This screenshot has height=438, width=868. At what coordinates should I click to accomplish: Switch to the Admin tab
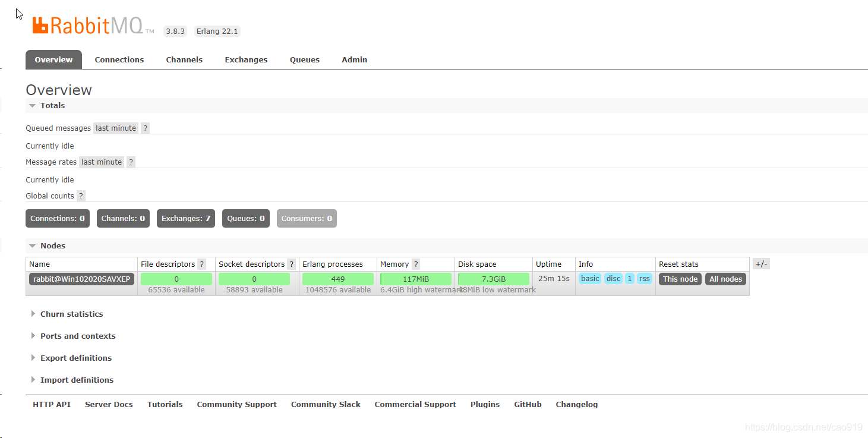[355, 59]
